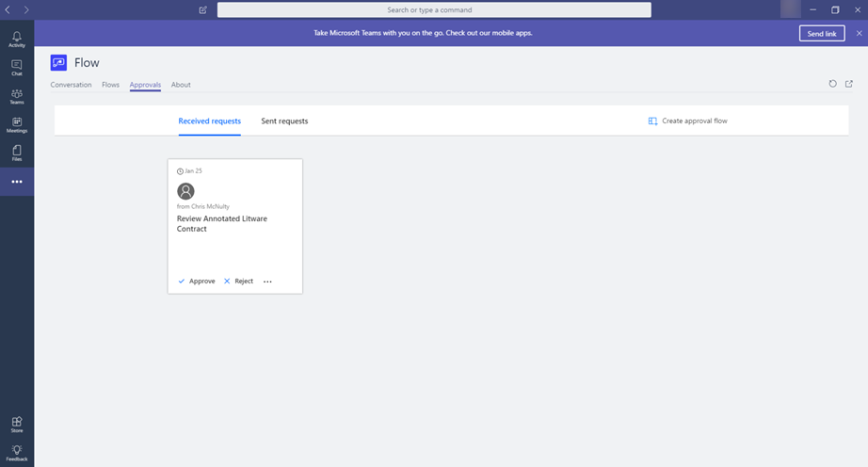Switch to the Flows tab
This screenshot has height=467, width=868.
110,85
